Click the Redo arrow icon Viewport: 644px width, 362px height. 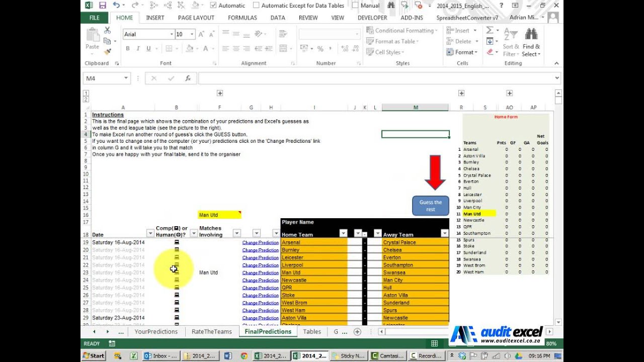click(134, 6)
